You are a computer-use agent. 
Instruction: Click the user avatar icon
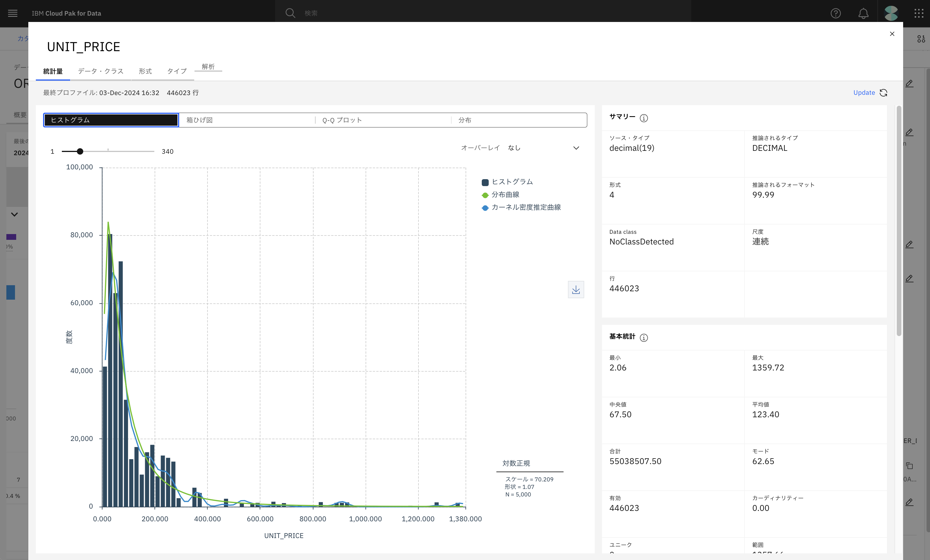pyautogui.click(x=891, y=13)
